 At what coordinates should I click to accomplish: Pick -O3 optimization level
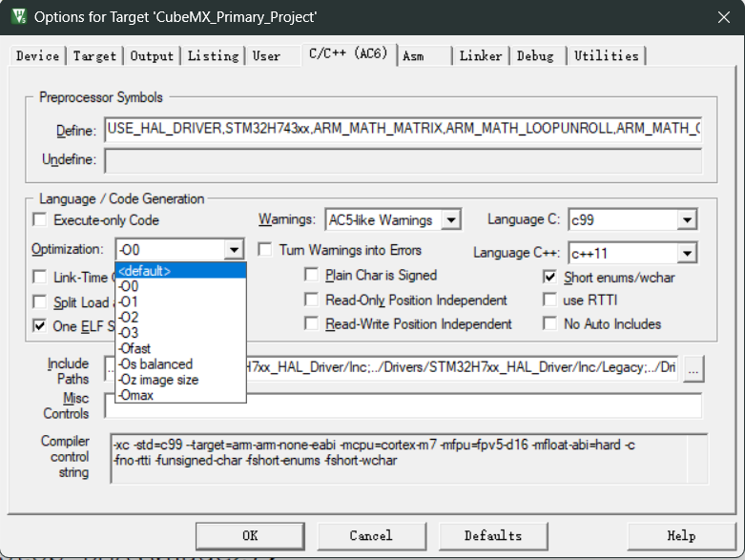[x=180, y=333]
